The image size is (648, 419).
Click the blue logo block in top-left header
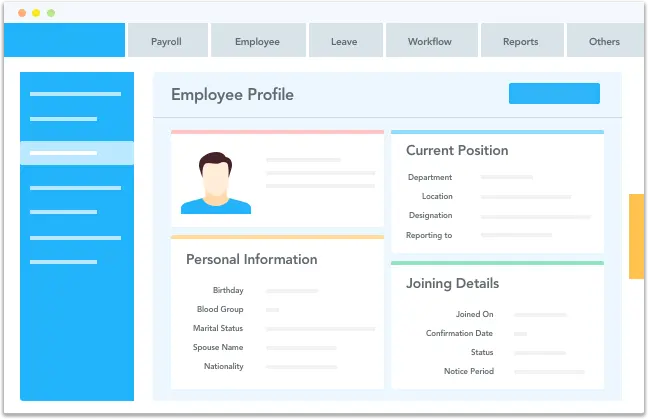click(72, 41)
